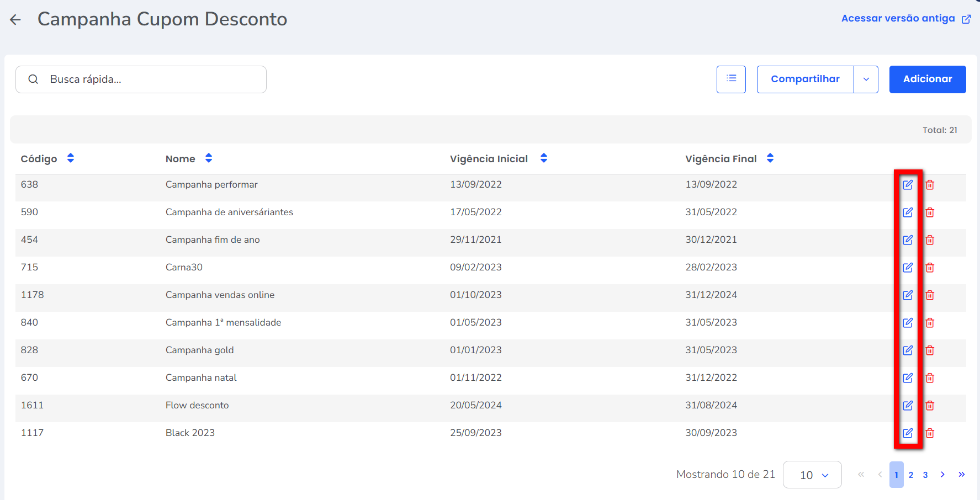Delete the Flow desconto campaign

[930, 406]
